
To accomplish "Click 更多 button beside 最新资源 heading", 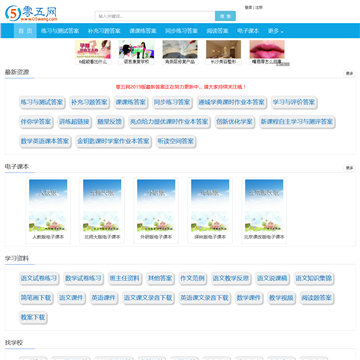I will coord(349,74).
